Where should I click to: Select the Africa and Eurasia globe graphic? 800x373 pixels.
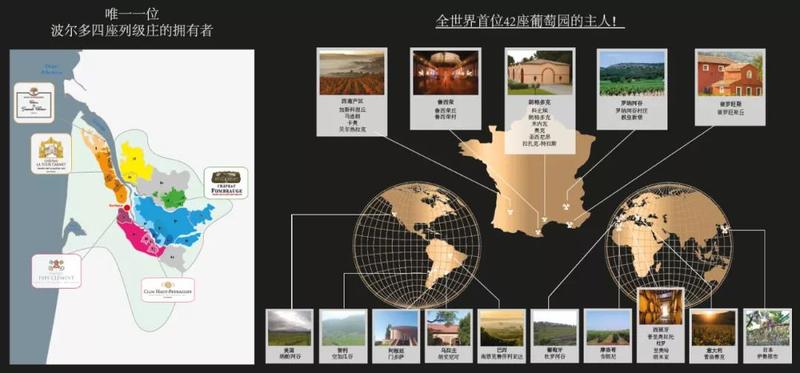(x=668, y=245)
